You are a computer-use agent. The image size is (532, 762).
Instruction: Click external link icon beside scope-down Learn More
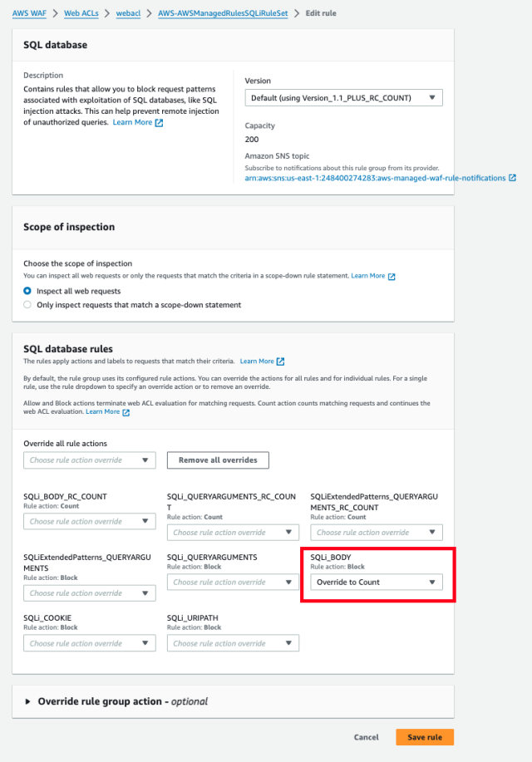392,276
